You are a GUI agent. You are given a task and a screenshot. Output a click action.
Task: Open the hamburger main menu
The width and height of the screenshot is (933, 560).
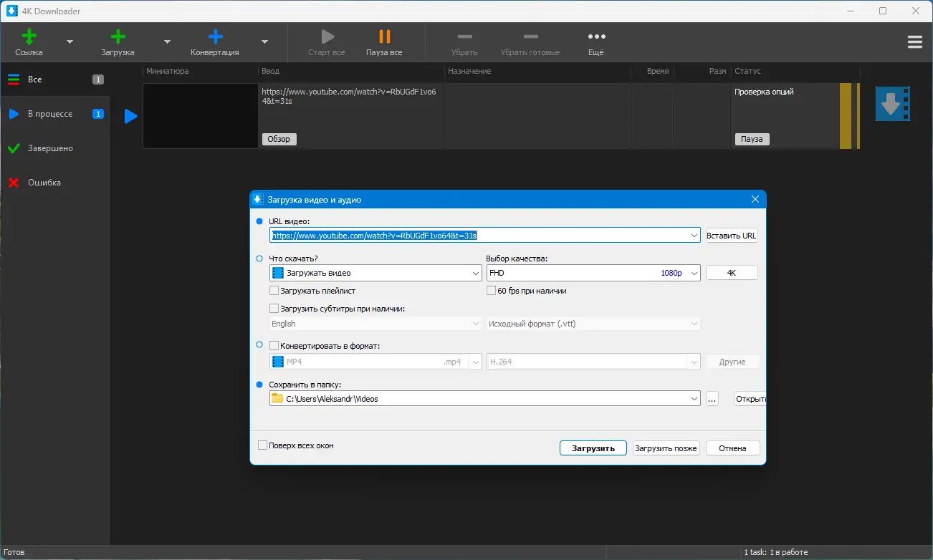[x=914, y=42]
